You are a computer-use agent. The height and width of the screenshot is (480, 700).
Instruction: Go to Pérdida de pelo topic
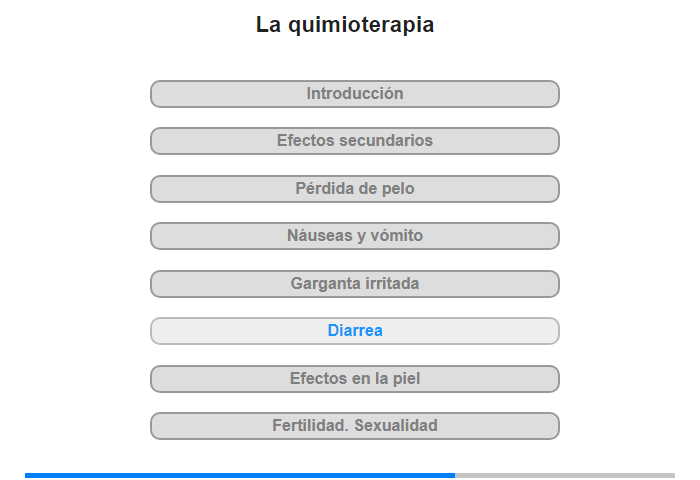click(x=354, y=189)
